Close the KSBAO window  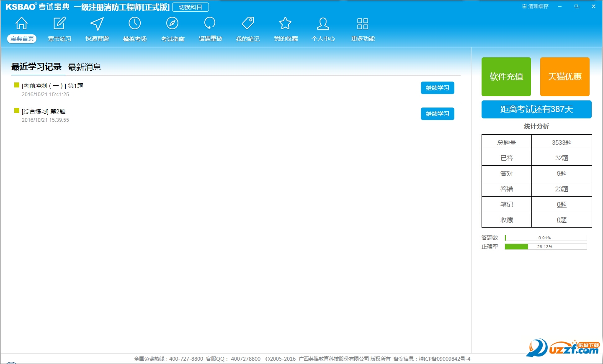[593, 6]
